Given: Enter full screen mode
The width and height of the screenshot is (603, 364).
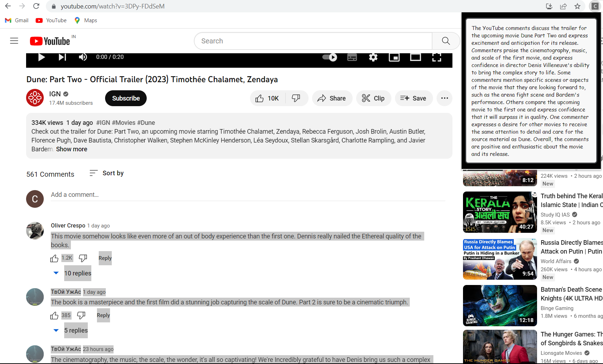Looking at the screenshot, I should [x=437, y=57].
